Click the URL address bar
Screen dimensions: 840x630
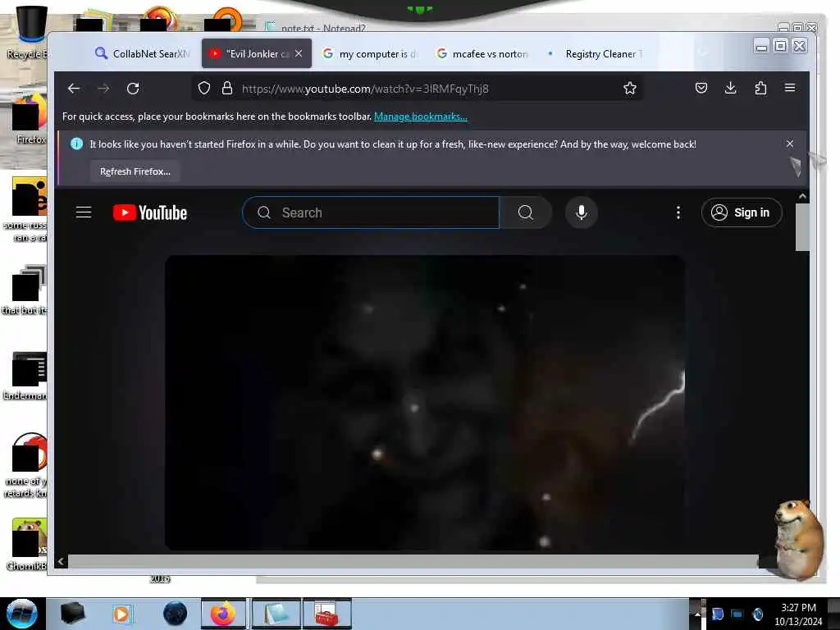point(418,89)
